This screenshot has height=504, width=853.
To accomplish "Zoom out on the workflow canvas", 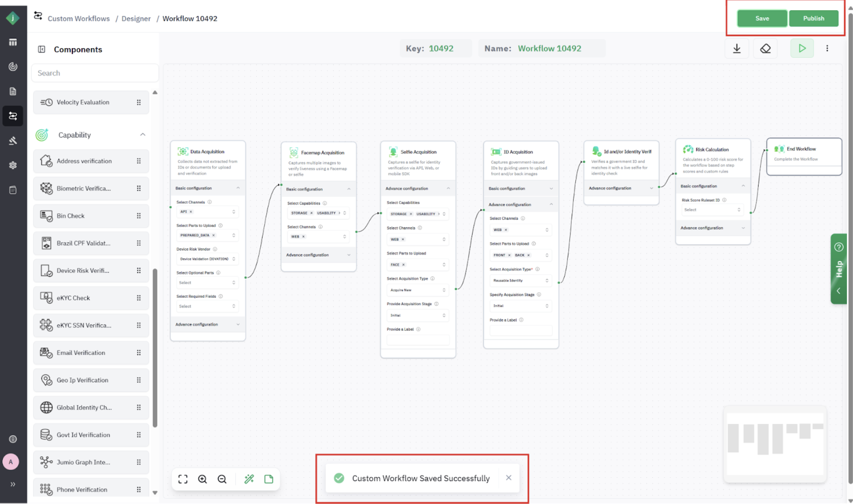I will (x=222, y=479).
